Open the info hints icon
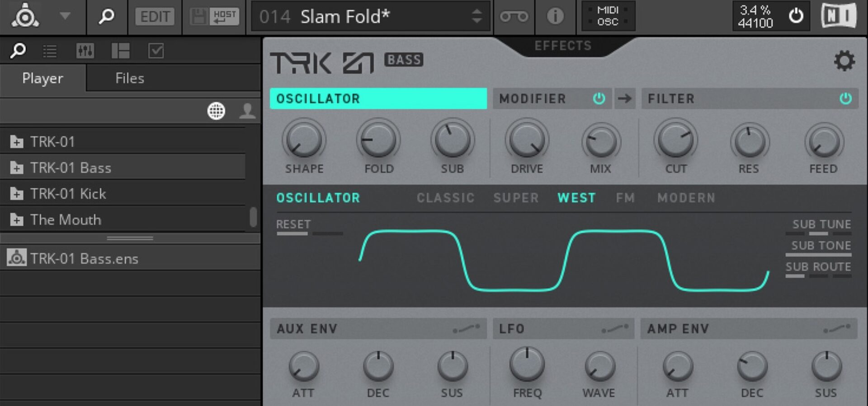 (555, 17)
